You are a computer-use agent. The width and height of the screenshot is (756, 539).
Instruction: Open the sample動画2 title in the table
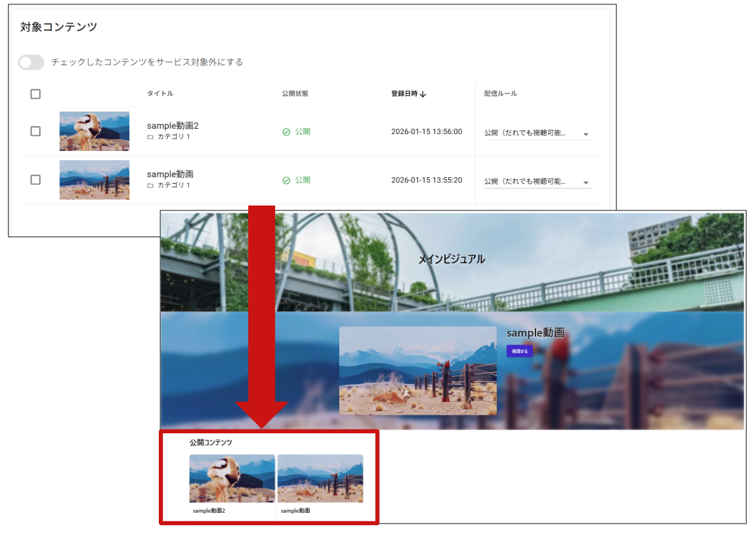[x=172, y=125]
